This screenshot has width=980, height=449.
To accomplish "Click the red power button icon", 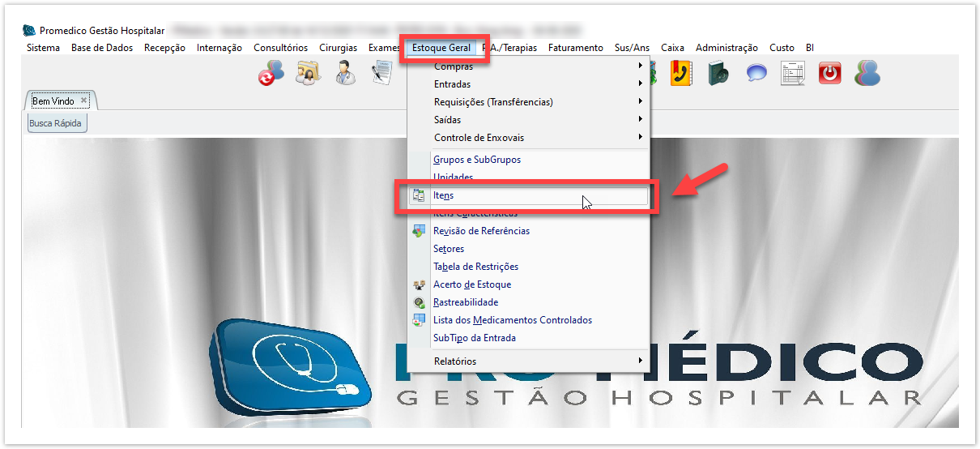I will tap(830, 74).
